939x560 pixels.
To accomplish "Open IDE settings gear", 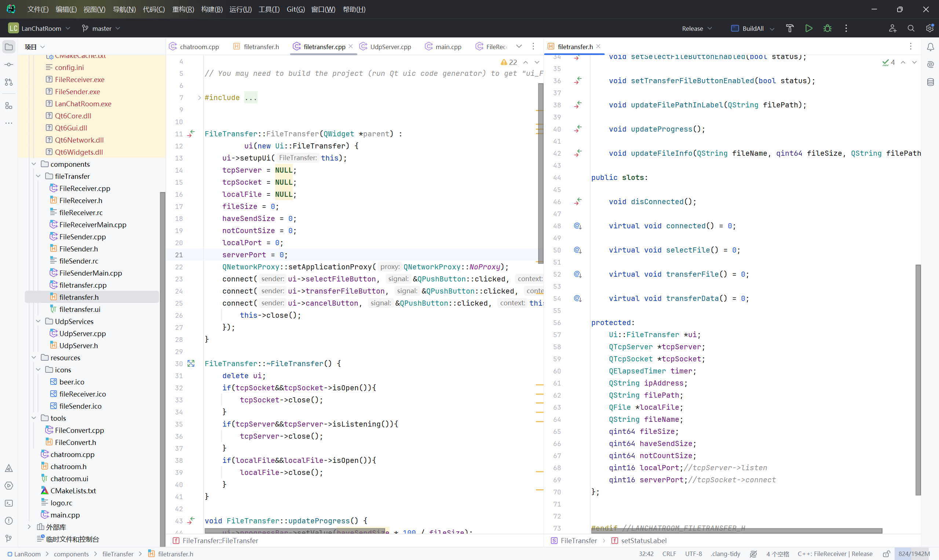I will pos(929,28).
